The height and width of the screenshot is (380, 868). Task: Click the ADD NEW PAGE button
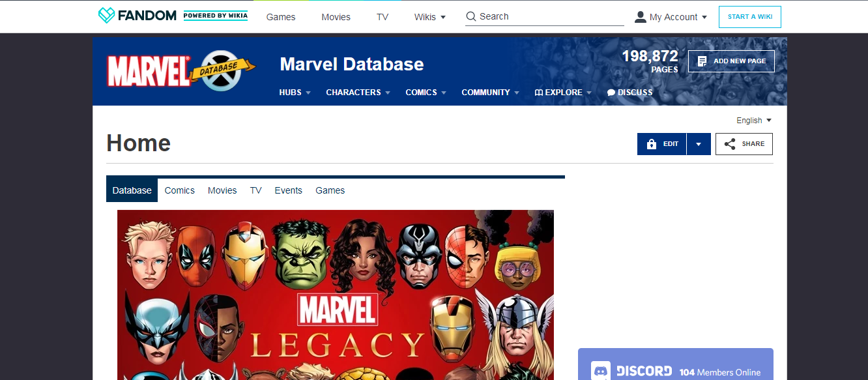tap(731, 61)
